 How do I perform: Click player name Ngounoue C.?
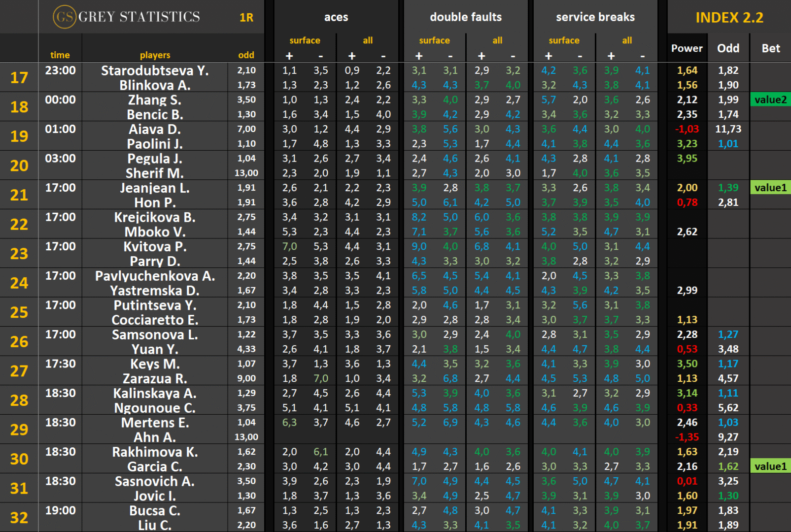[x=155, y=408]
